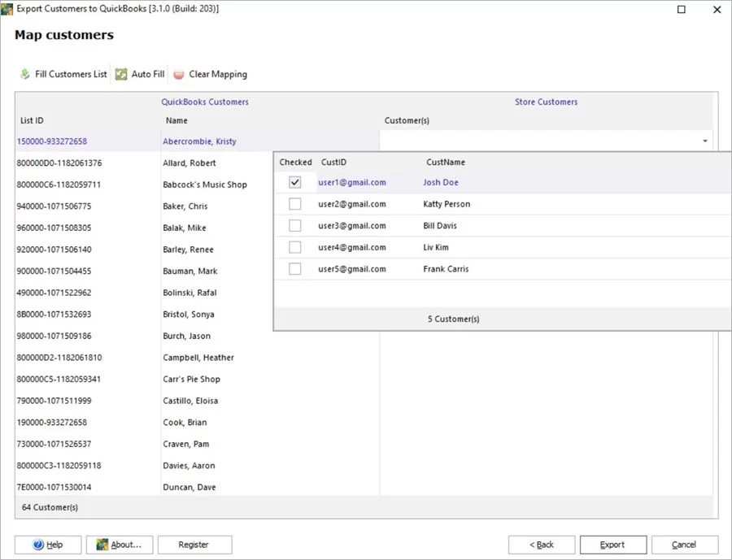Screen dimensions: 732x560
Task: Select the Auto Fill icon
Action: click(x=120, y=73)
